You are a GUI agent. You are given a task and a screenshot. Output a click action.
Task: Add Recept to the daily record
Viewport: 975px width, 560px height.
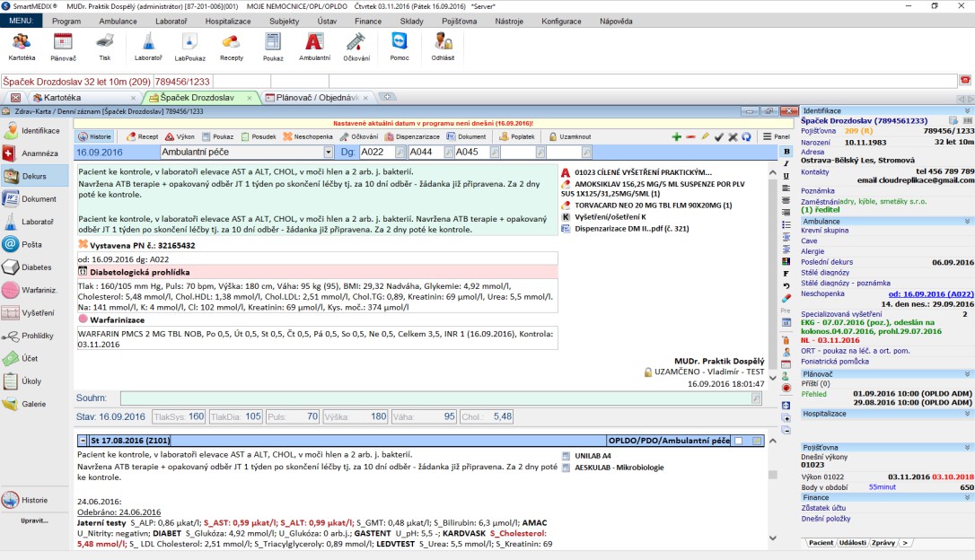[x=142, y=136]
